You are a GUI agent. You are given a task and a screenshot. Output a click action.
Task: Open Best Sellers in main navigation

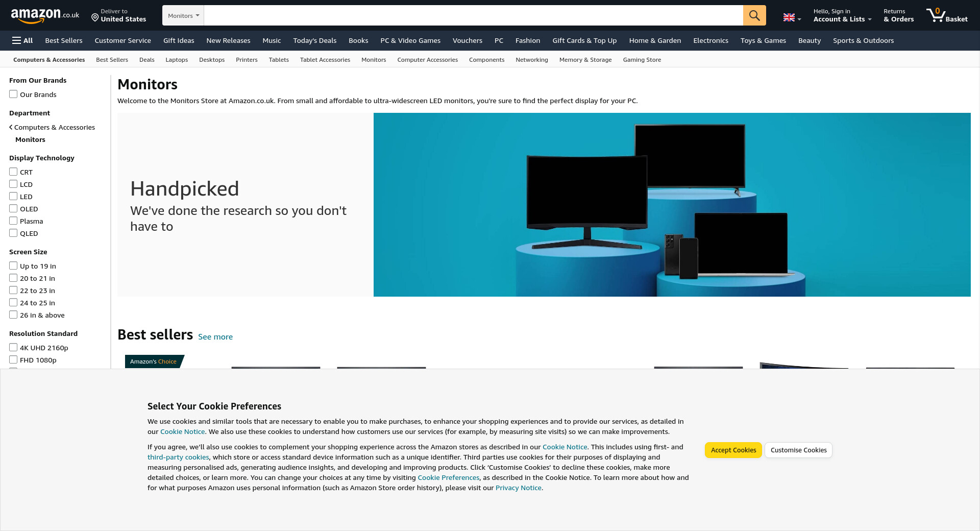[x=64, y=40]
